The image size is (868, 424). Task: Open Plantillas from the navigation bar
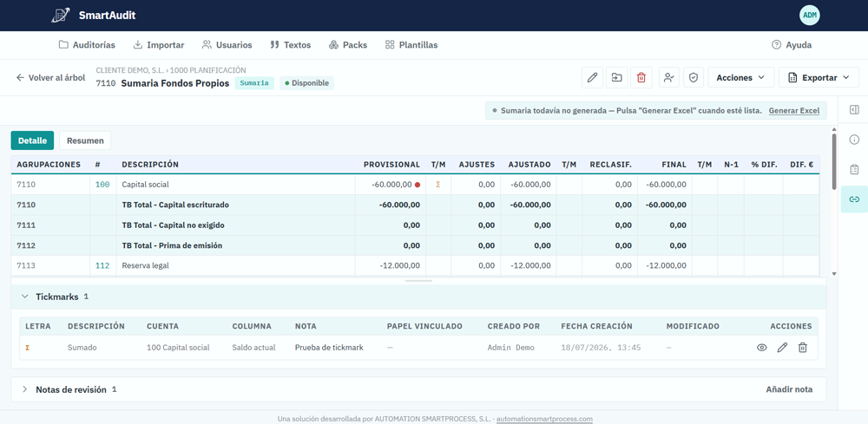point(411,45)
